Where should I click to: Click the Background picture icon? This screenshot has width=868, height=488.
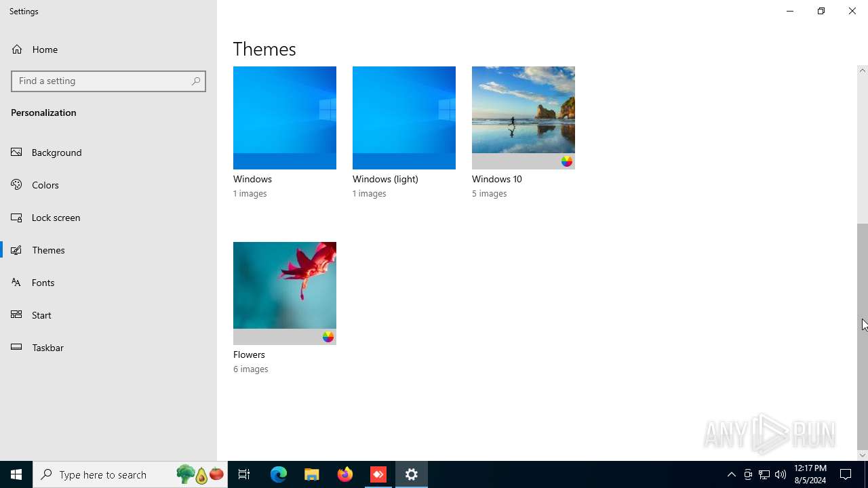(x=17, y=152)
